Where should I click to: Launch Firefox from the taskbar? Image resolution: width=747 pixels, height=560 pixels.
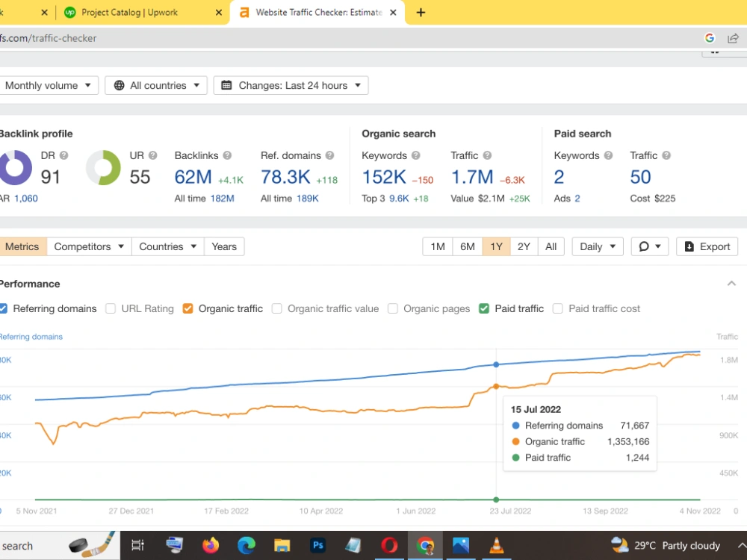click(x=210, y=545)
